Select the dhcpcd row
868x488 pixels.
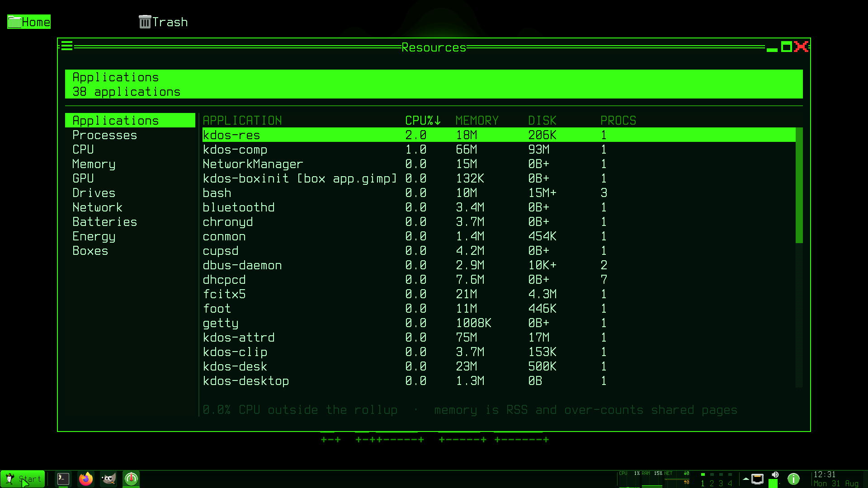click(x=499, y=279)
